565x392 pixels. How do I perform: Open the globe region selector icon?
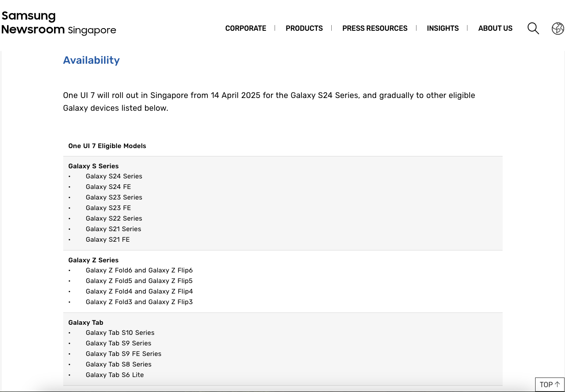pyautogui.click(x=558, y=29)
